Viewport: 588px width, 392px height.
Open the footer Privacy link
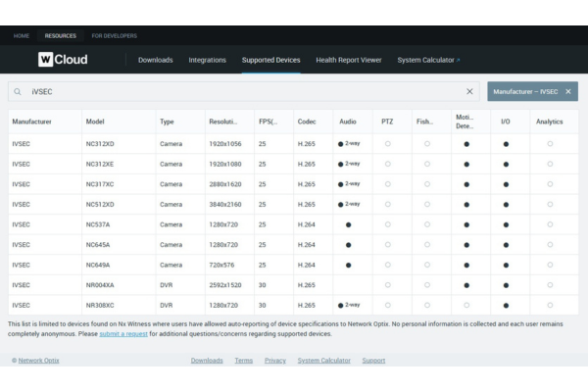(275, 361)
